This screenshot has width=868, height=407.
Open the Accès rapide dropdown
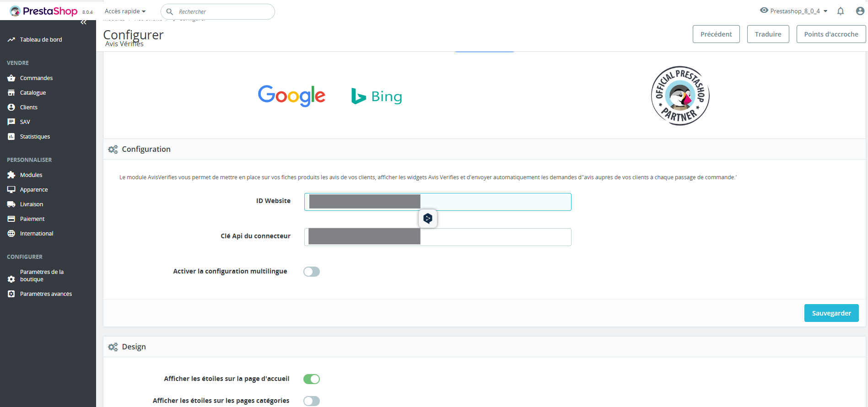pos(125,11)
